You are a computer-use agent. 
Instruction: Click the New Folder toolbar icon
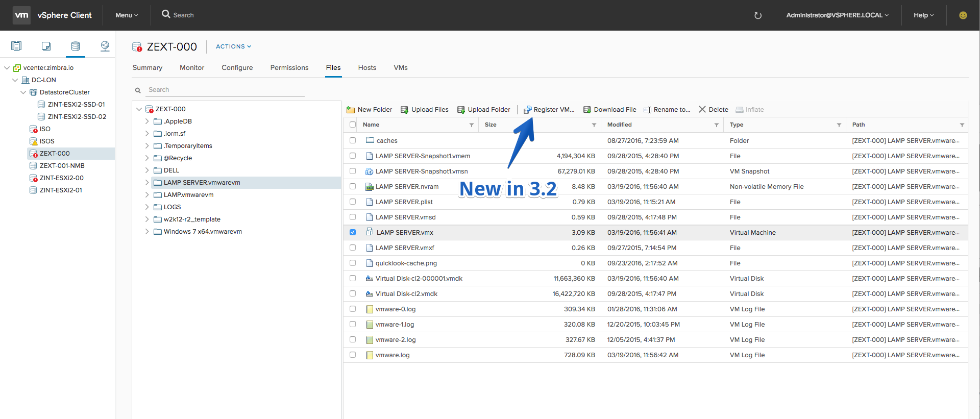tap(351, 110)
